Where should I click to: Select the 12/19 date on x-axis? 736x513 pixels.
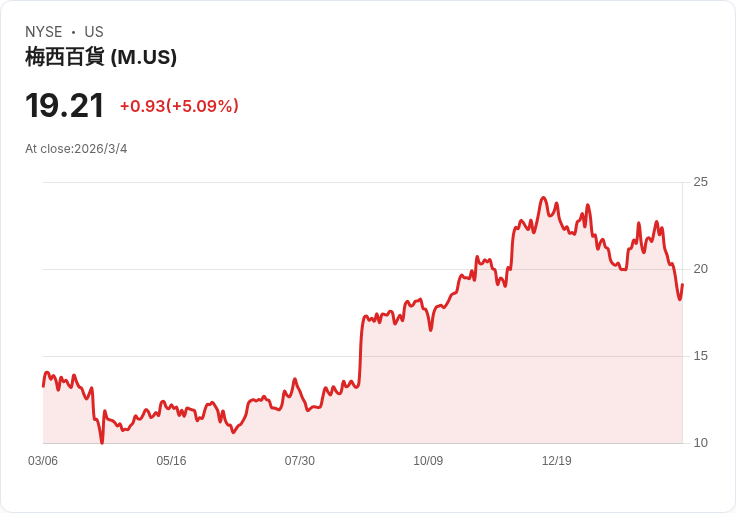click(556, 461)
